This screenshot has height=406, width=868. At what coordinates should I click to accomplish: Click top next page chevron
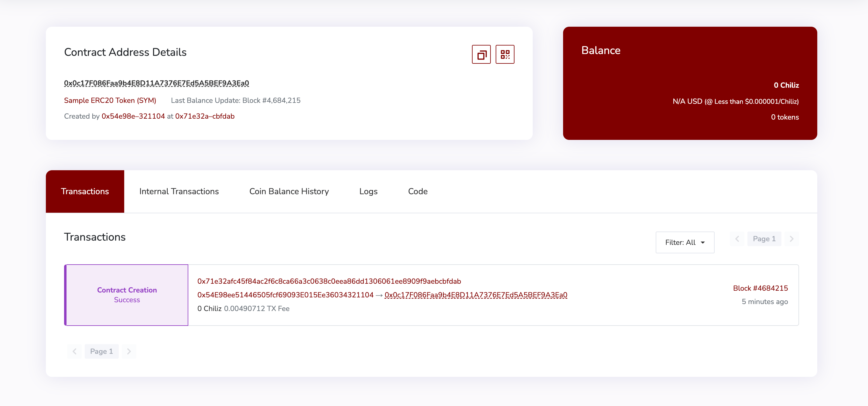click(791, 239)
